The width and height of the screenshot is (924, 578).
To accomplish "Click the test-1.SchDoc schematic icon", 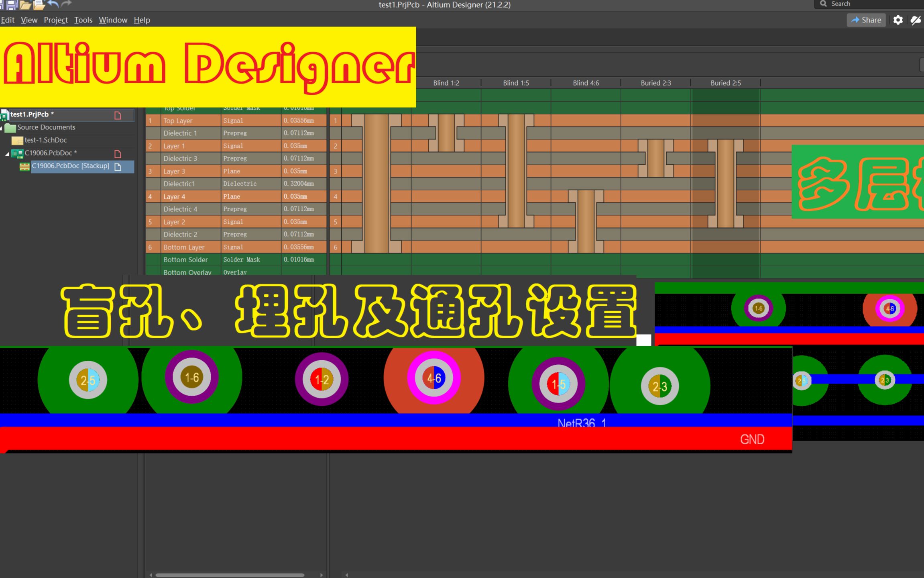I will 17,141.
